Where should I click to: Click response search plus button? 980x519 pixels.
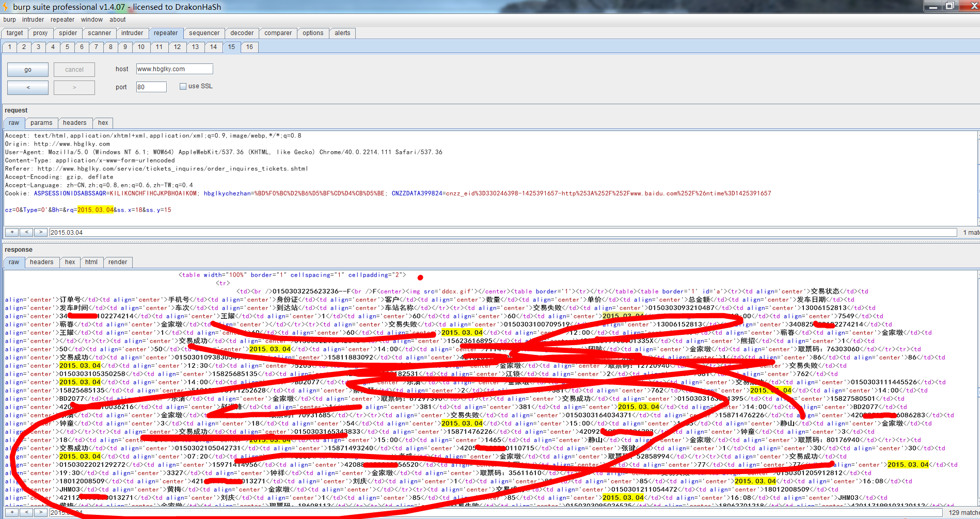pos(12,512)
